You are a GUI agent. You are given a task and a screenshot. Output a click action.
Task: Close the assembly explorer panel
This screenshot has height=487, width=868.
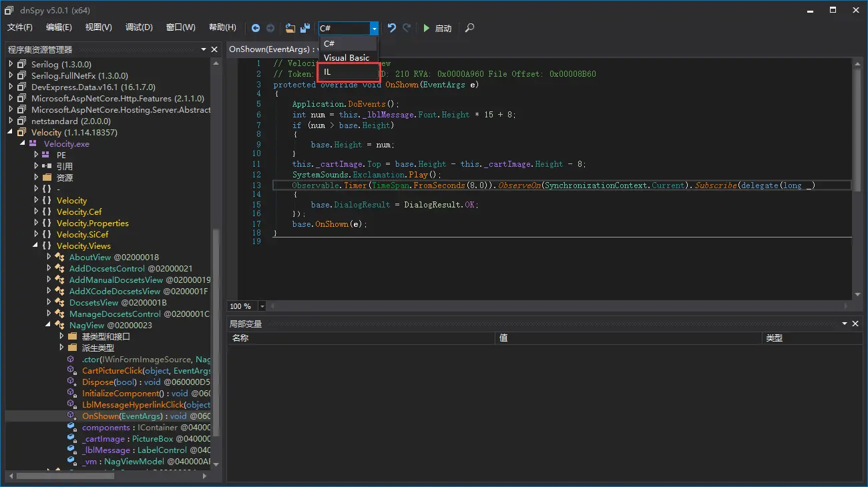pyautogui.click(x=214, y=49)
